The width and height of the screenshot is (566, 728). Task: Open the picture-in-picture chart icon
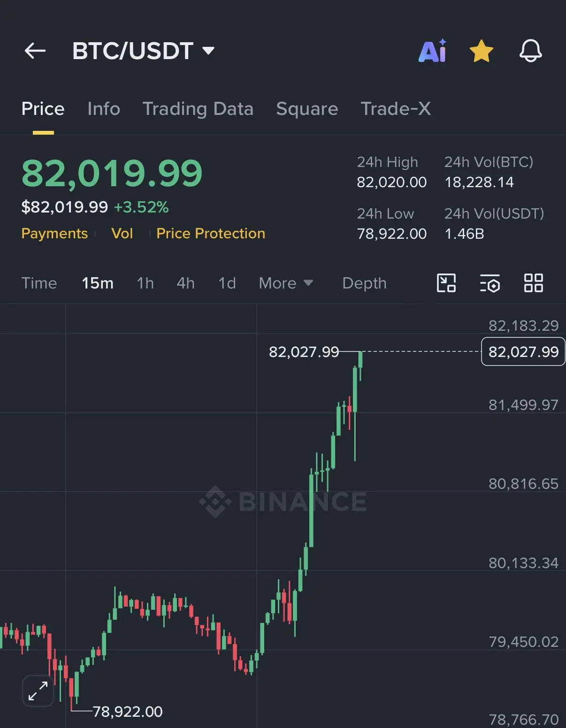click(x=446, y=283)
